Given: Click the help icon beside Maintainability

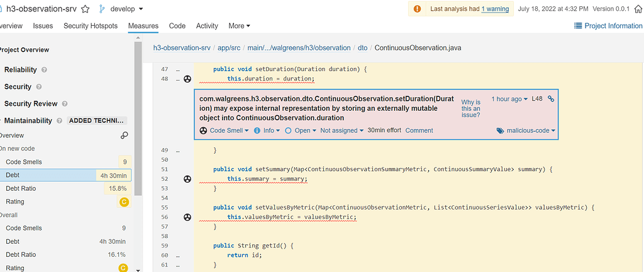Looking at the screenshot, I should pos(58,120).
